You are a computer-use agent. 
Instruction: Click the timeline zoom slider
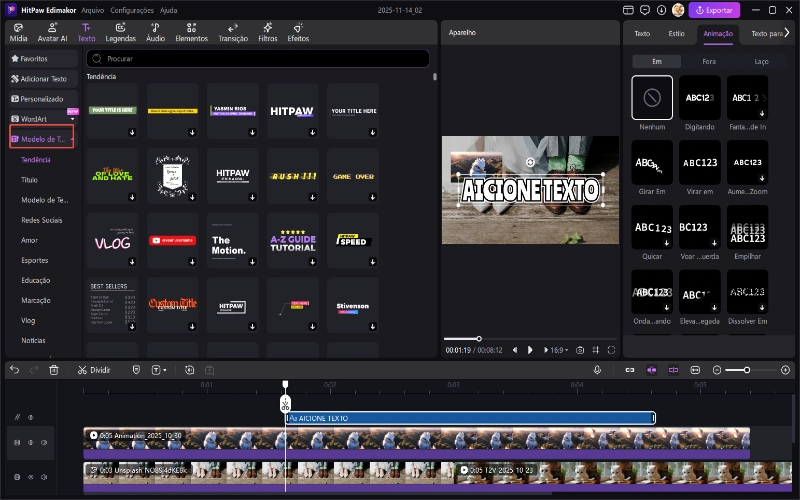pos(746,370)
